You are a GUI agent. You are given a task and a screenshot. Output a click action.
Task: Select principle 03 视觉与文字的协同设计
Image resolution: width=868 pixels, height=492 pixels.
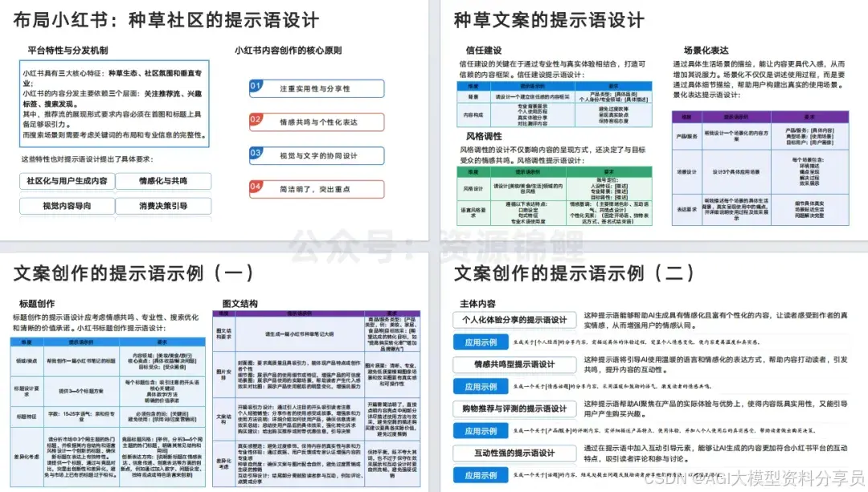click(317, 155)
